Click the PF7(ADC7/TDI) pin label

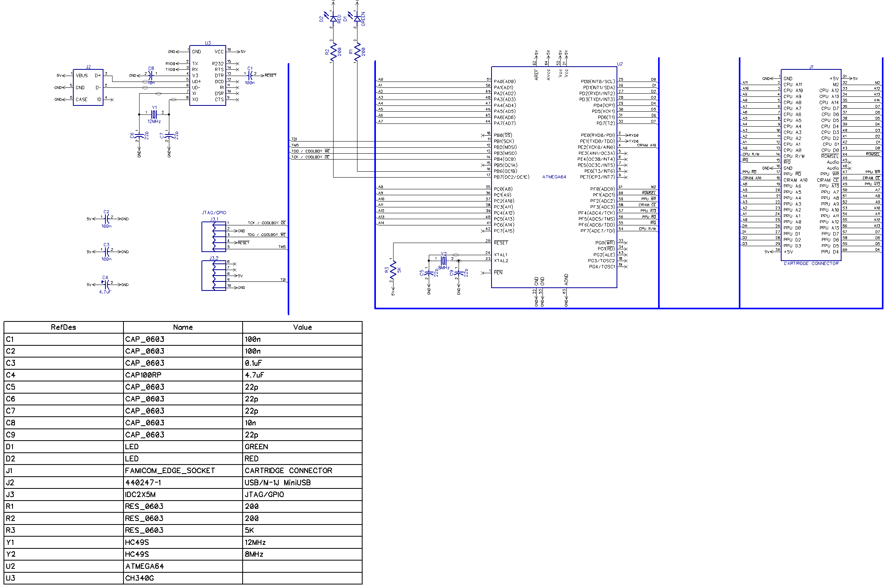[598, 231]
